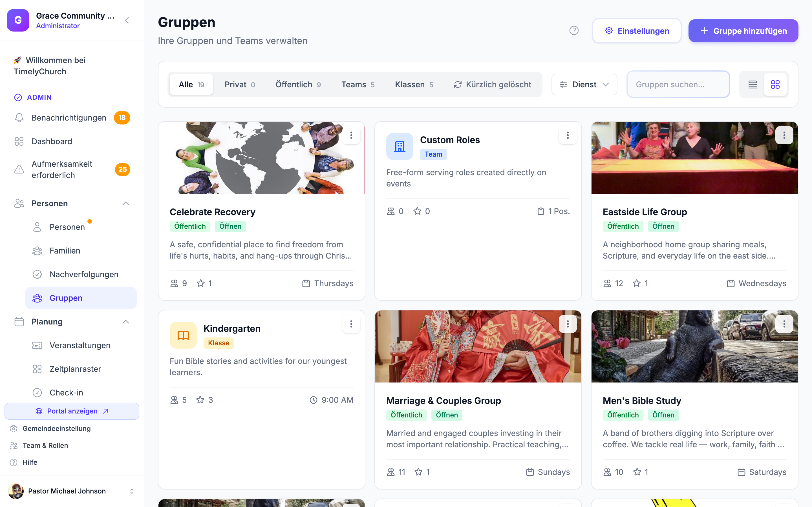Click the Benachrichtigungen bell icon
812x507 pixels.
tap(19, 118)
